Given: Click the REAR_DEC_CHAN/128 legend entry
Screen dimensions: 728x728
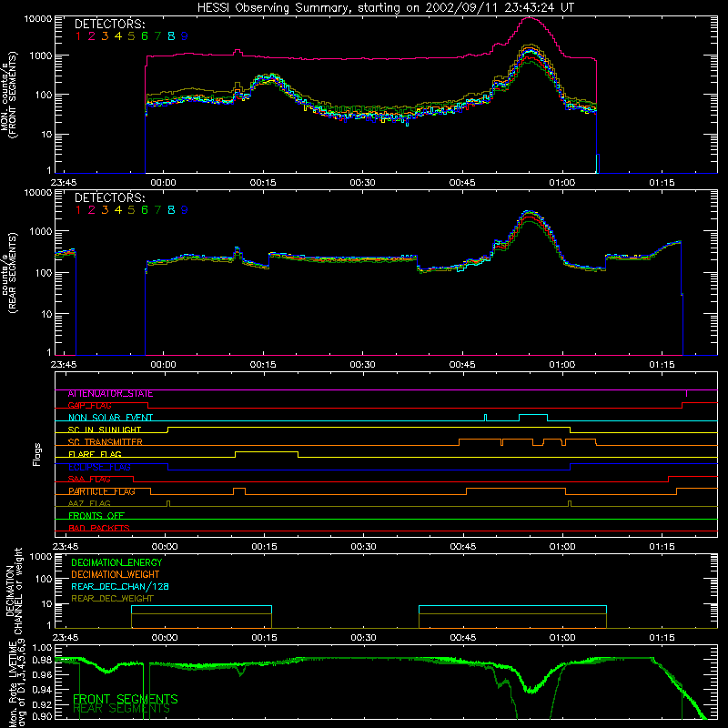Looking at the screenshot, I should (120, 587).
